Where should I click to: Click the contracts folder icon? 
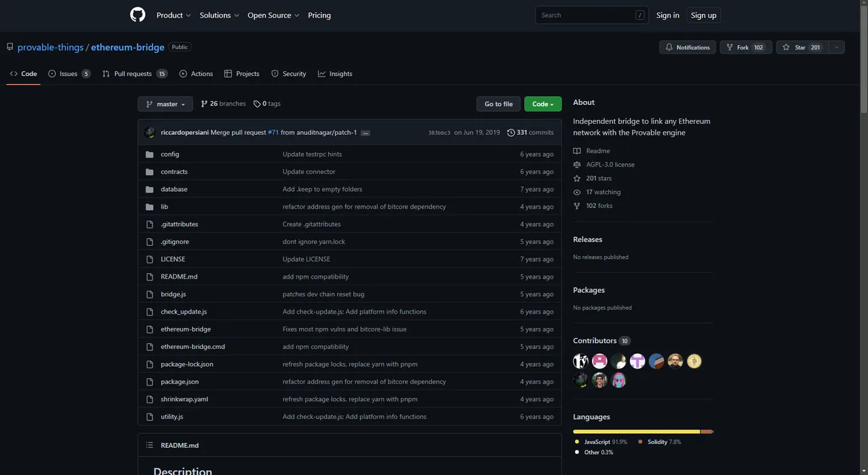click(x=150, y=172)
